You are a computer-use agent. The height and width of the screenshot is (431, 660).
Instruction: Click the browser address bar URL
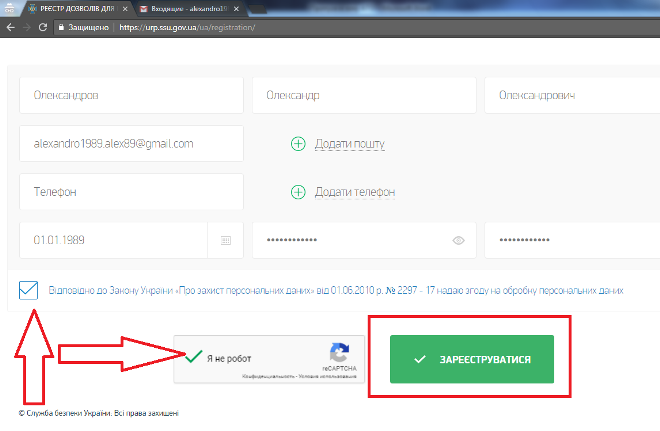pyautogui.click(x=187, y=27)
